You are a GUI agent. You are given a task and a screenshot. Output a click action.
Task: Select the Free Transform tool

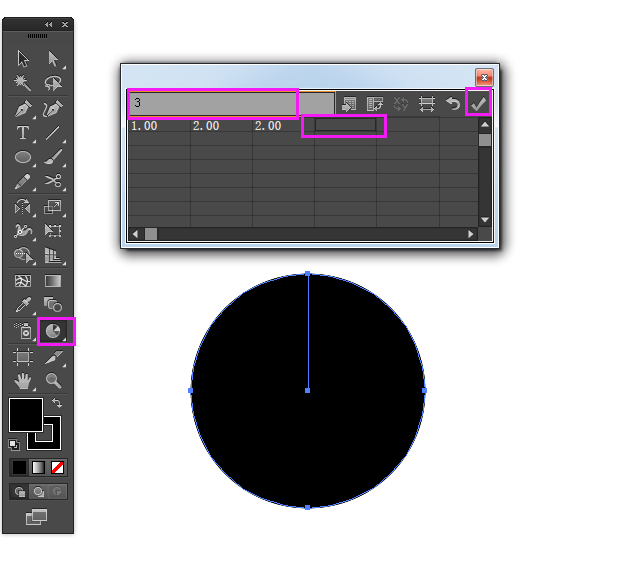(53, 231)
